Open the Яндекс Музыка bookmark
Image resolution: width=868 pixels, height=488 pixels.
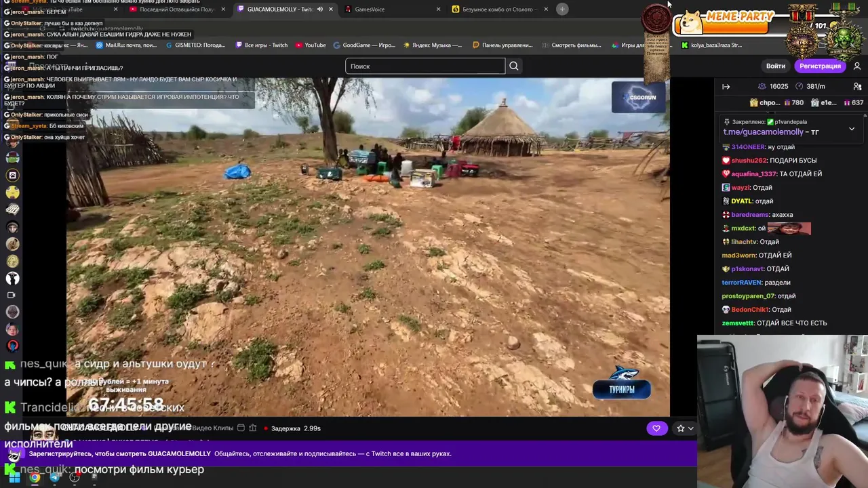pos(432,45)
